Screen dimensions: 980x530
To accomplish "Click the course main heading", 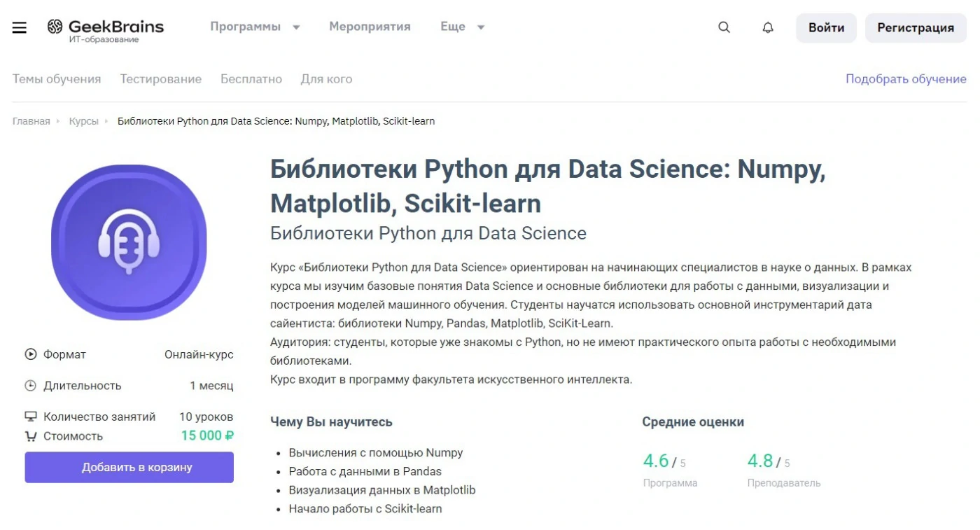I will point(548,186).
